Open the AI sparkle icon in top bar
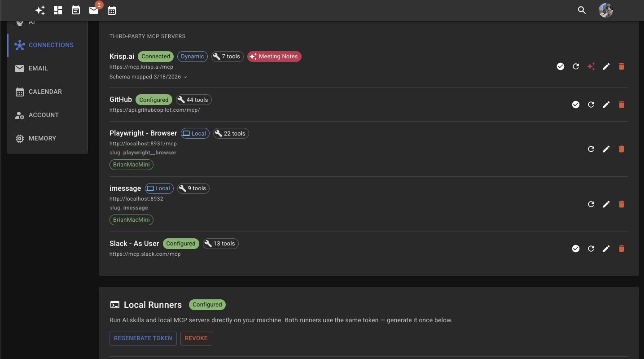Screen dimensions: 644x359 click(40, 10)
